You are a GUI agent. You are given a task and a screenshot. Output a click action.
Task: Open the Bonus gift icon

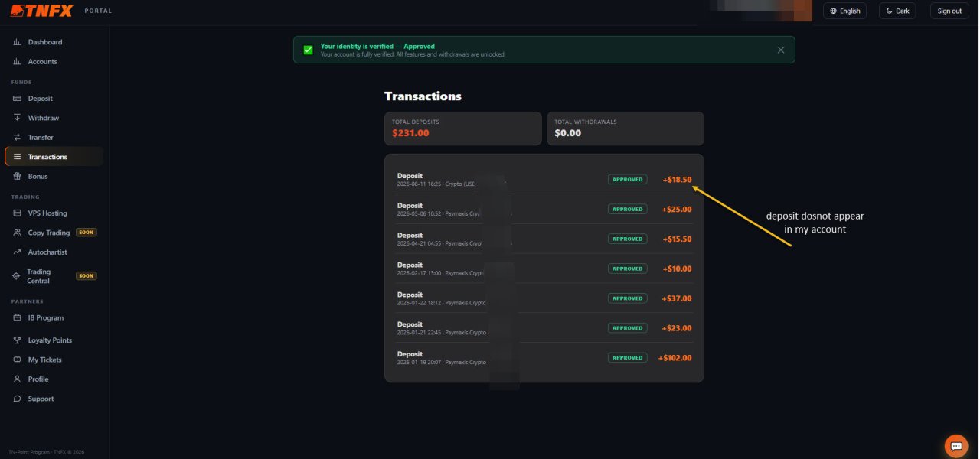17,177
